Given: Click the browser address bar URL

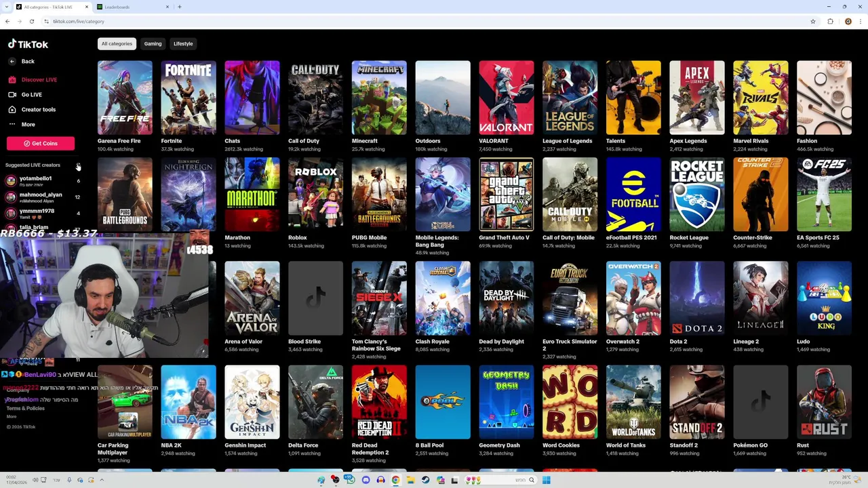Looking at the screenshot, I should click(79, 21).
